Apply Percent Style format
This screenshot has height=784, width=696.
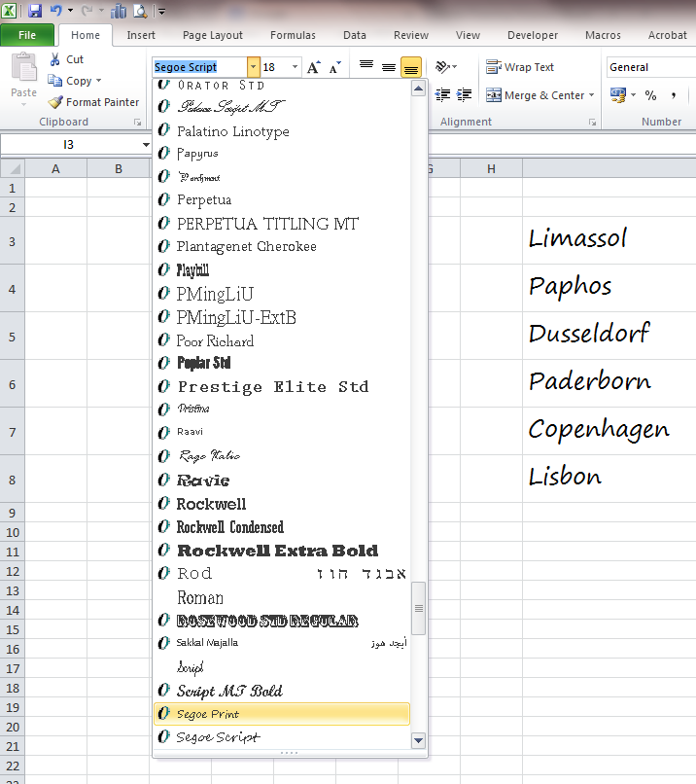[650, 95]
